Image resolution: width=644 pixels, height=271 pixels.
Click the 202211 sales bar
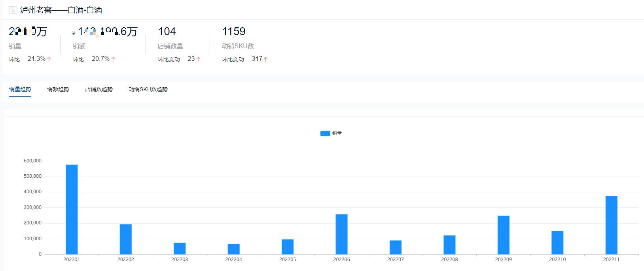click(612, 225)
